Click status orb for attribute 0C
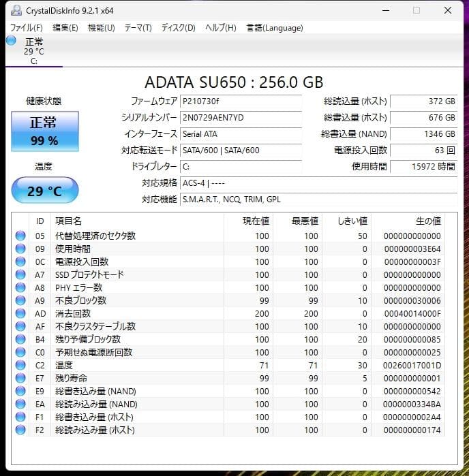The image size is (469, 476). 20,261
